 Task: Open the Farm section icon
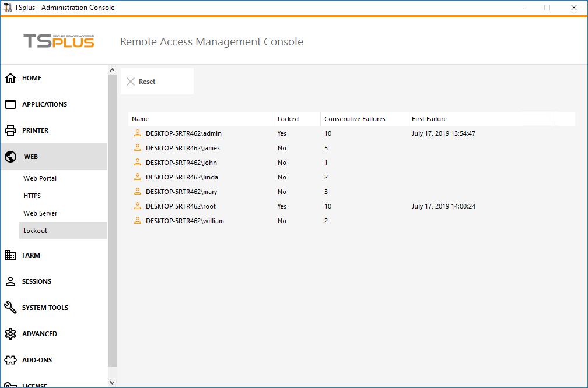click(10, 255)
